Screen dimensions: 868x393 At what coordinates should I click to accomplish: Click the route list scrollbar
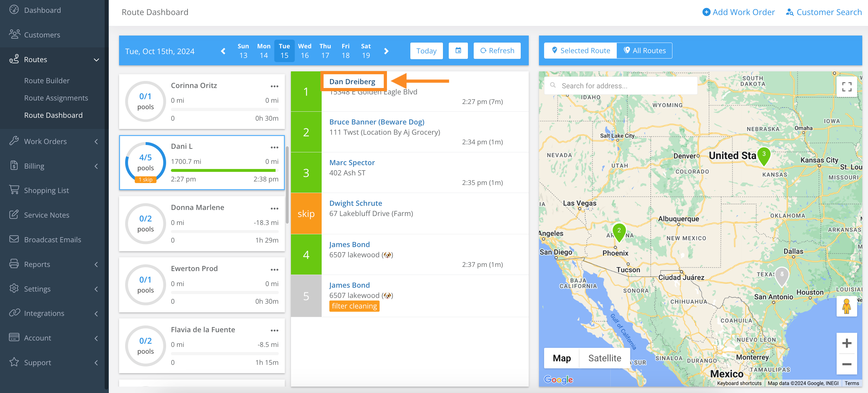tap(287, 185)
